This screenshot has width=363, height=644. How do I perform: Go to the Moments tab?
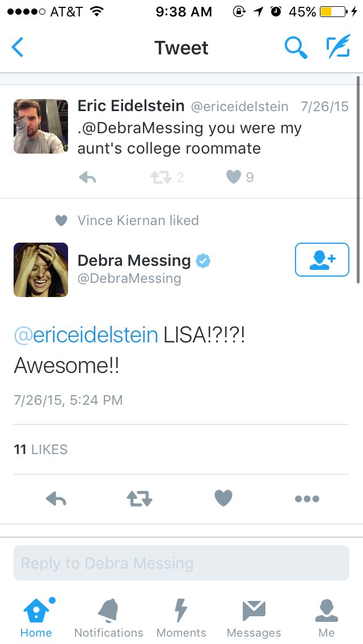coord(181,617)
